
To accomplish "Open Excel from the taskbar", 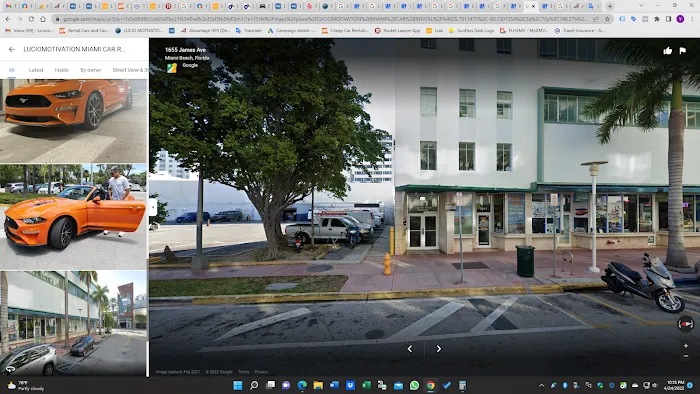I will 367,385.
